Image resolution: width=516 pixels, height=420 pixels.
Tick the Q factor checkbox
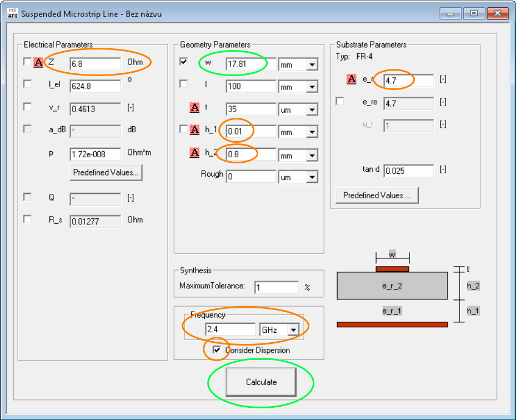click(x=27, y=197)
